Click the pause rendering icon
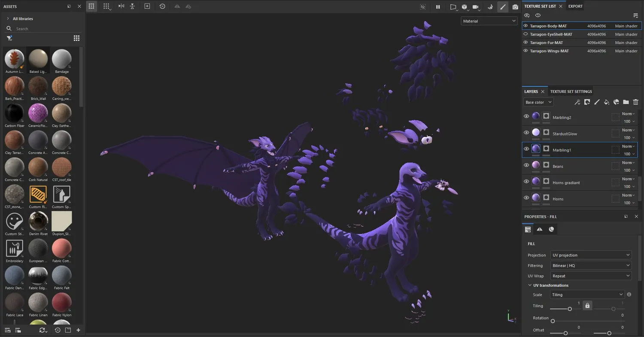The image size is (644, 337). (438, 7)
